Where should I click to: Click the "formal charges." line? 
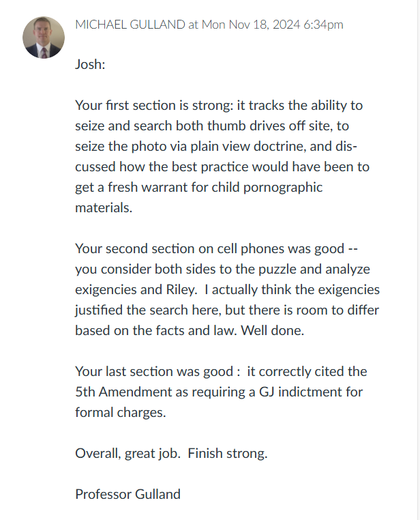(x=121, y=413)
